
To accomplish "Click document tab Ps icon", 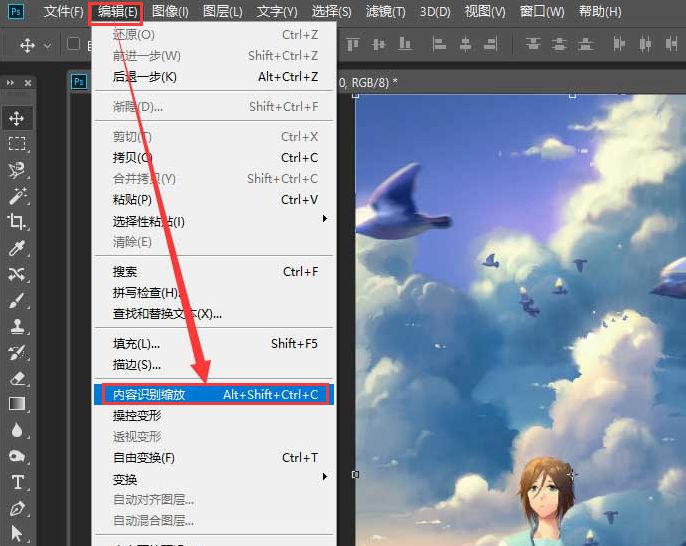I will (79, 82).
